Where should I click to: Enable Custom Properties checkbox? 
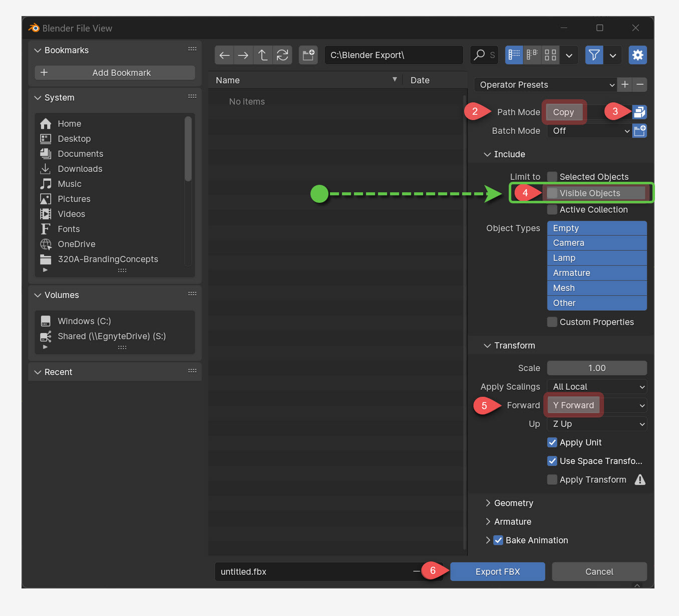552,322
